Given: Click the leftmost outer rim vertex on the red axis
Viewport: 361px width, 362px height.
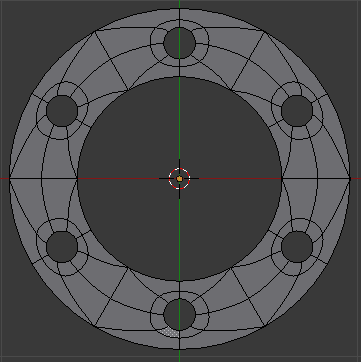Looking at the screenshot, I should click(x=10, y=179).
